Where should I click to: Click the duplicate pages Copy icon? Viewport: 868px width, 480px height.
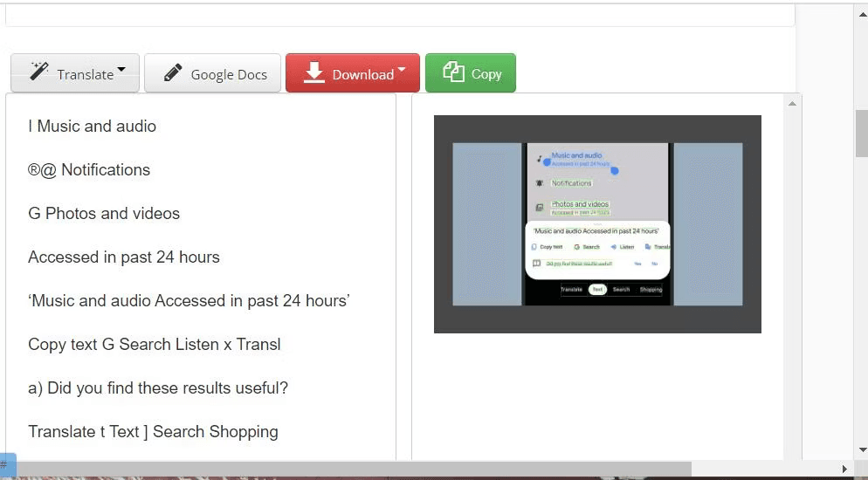pyautogui.click(x=454, y=72)
